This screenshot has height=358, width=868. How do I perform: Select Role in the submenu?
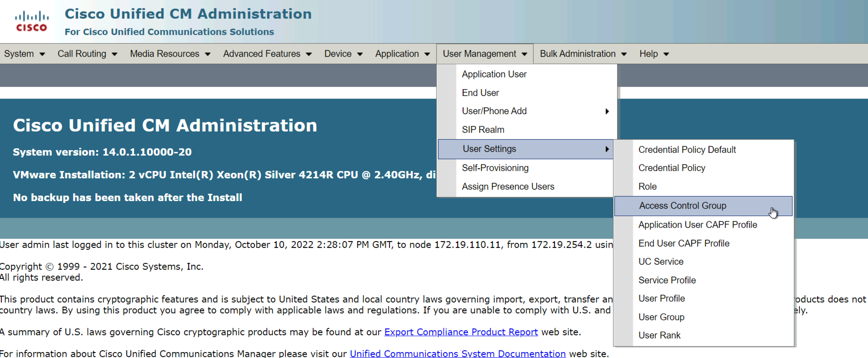(703, 187)
